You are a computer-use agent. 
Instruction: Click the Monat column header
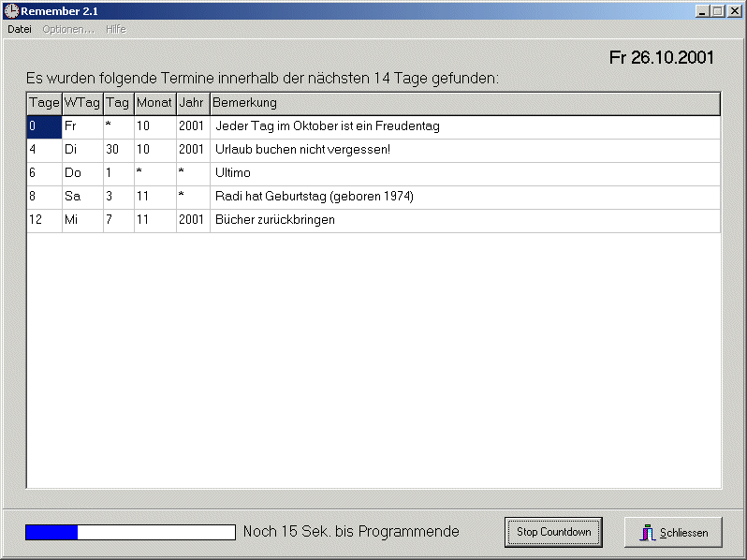[x=154, y=103]
